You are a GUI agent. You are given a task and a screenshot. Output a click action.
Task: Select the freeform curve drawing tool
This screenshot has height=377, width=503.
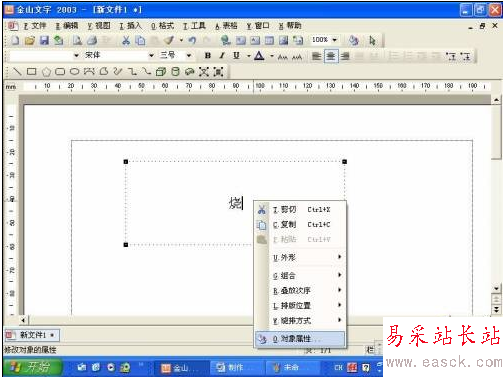point(118,71)
